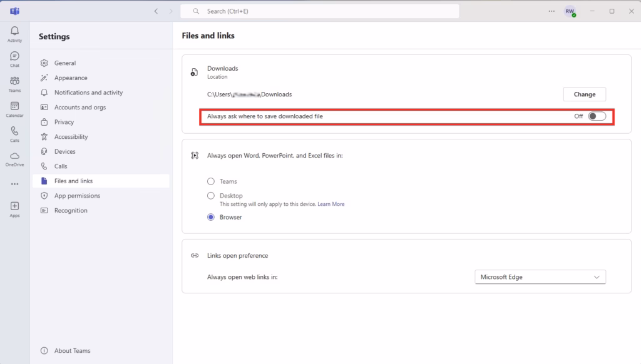Open Devices settings page

(x=101, y=151)
